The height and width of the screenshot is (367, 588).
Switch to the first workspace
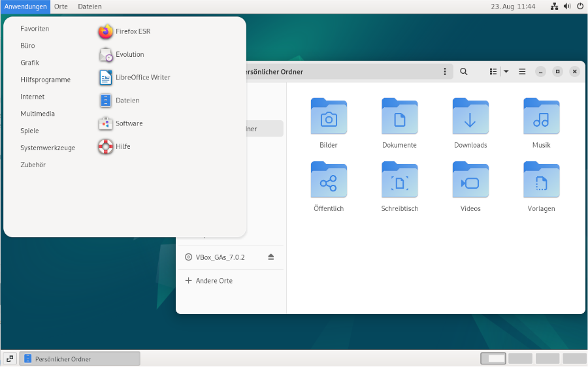(493, 359)
